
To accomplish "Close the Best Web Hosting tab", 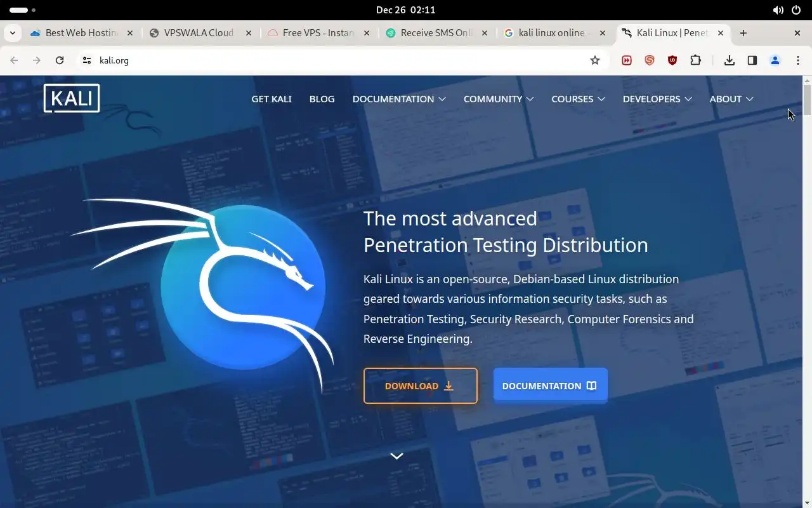I will tap(130, 33).
